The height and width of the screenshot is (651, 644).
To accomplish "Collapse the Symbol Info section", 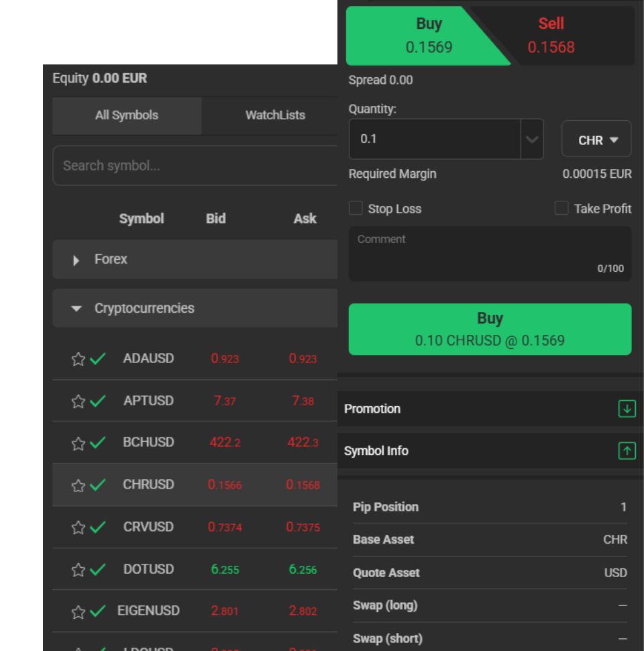I will 627,451.
